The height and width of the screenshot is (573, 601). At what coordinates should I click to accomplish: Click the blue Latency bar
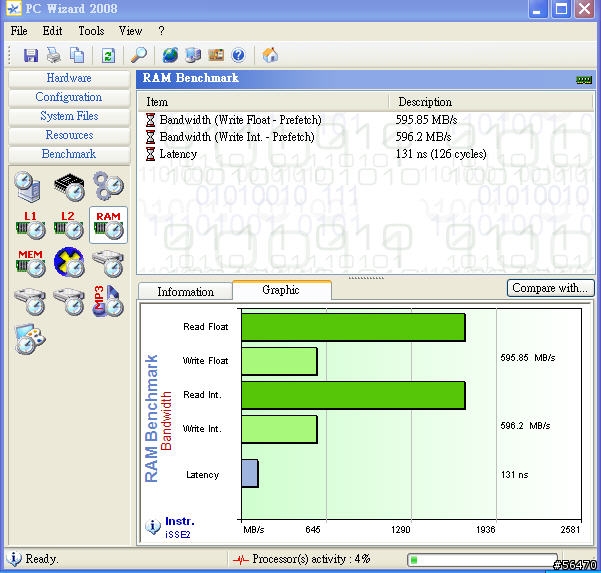[x=250, y=474]
